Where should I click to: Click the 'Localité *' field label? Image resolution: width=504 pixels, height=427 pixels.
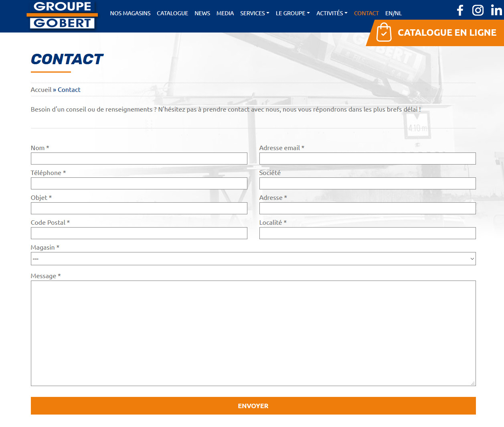(x=273, y=222)
